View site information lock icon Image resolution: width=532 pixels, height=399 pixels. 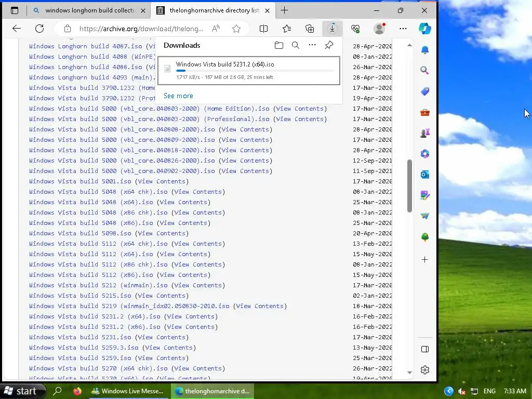click(68, 29)
